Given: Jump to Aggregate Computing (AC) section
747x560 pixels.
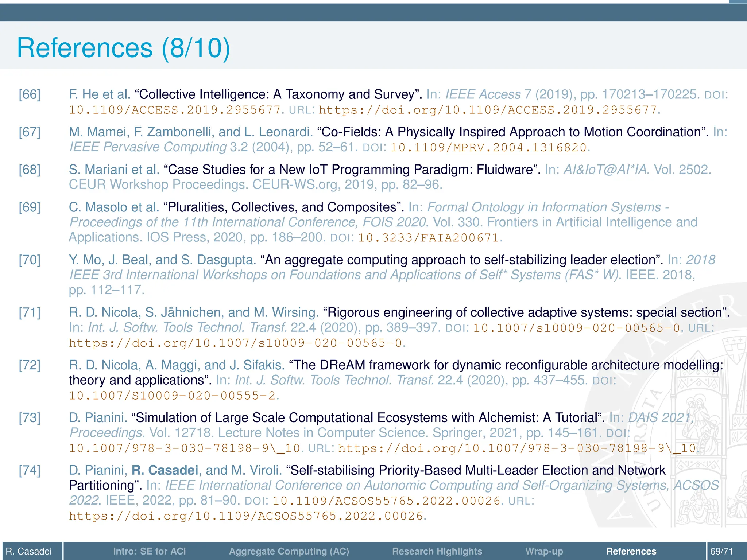Looking at the screenshot, I should coord(289,551).
